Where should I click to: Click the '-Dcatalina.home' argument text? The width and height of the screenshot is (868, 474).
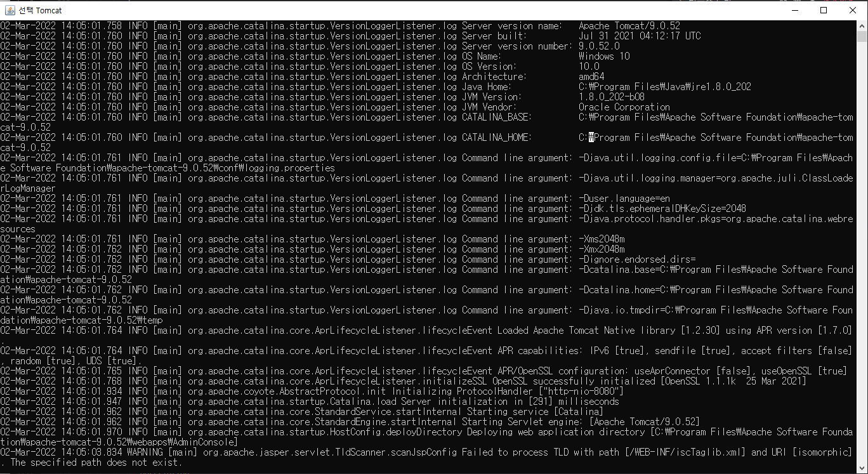617,290
